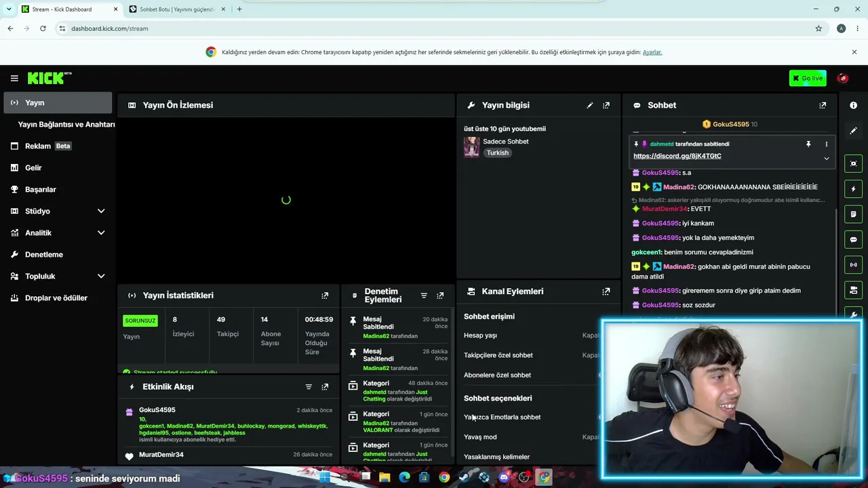
Task: Click the Kick logo
Action: click(50, 79)
